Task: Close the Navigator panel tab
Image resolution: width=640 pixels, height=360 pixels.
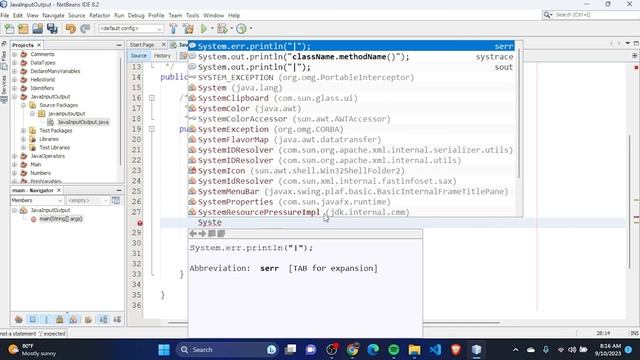Action: point(59,190)
